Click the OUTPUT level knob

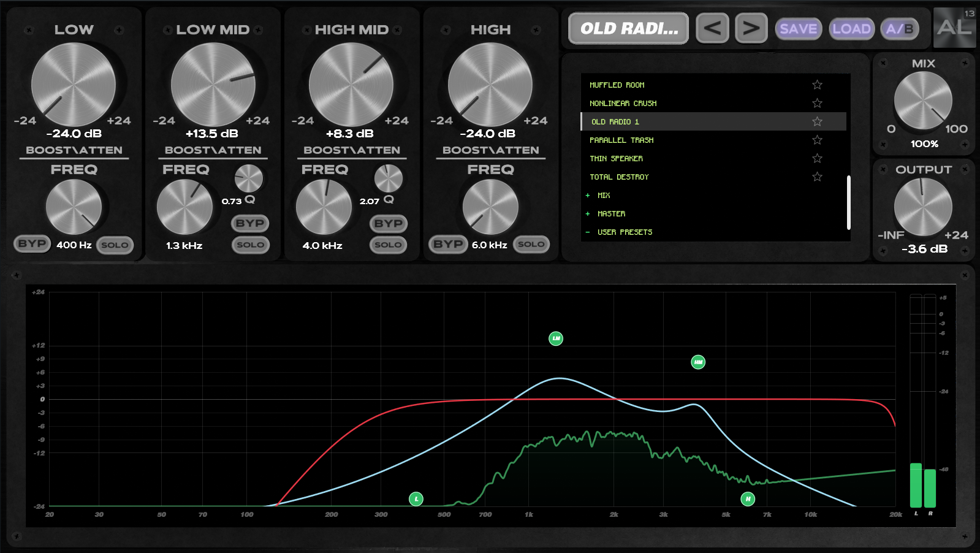pos(923,207)
